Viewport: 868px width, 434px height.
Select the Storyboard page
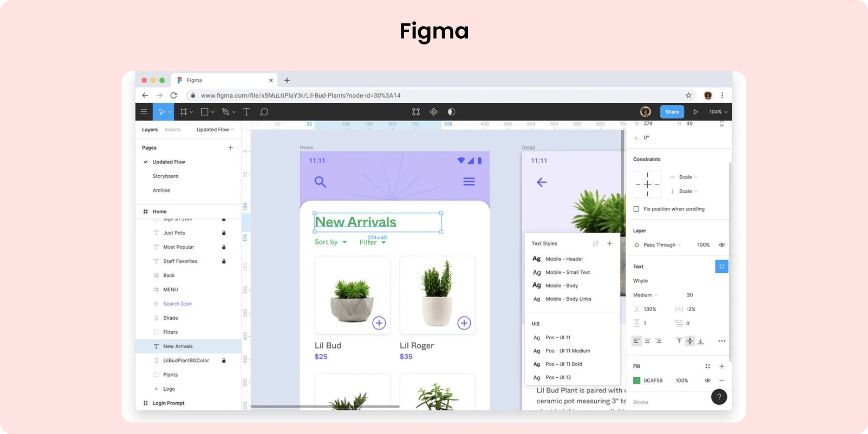point(165,176)
